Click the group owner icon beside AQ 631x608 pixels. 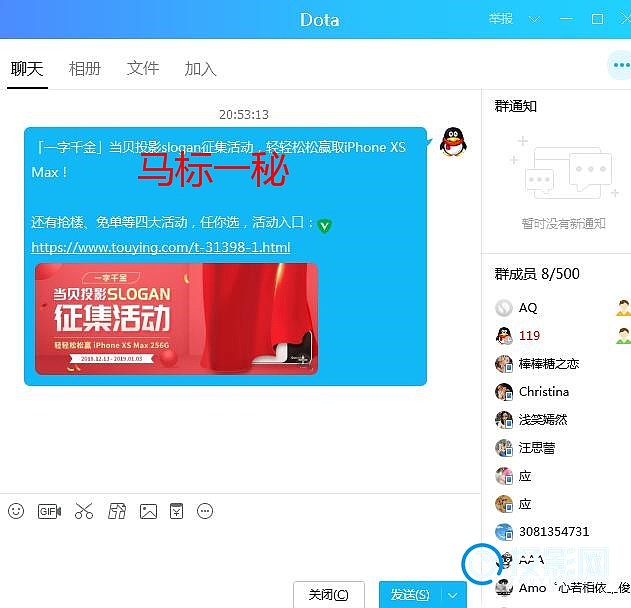point(623,308)
